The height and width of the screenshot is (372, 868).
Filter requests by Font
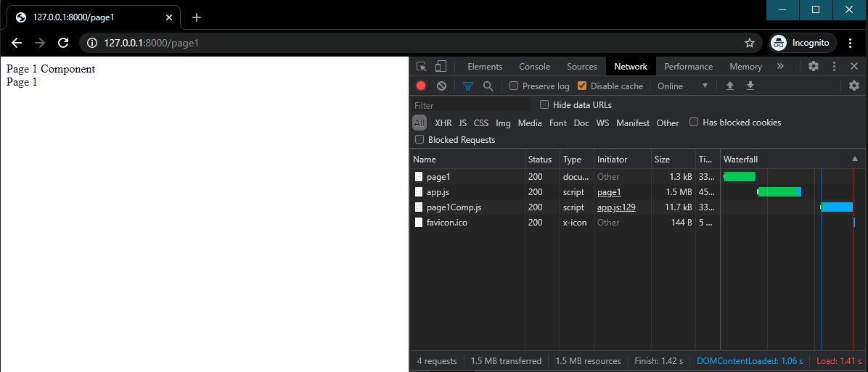[558, 123]
